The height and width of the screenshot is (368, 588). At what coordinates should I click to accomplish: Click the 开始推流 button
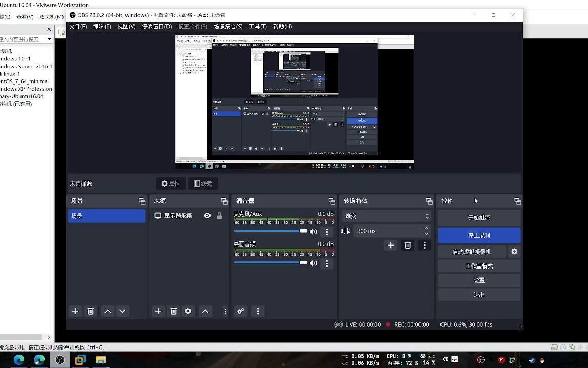tap(479, 217)
